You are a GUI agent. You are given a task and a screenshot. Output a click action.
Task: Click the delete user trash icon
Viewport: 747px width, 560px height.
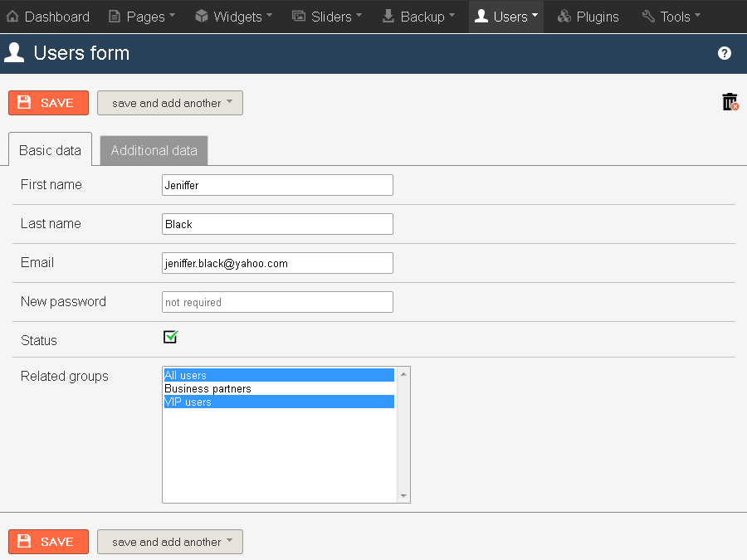[x=730, y=102]
